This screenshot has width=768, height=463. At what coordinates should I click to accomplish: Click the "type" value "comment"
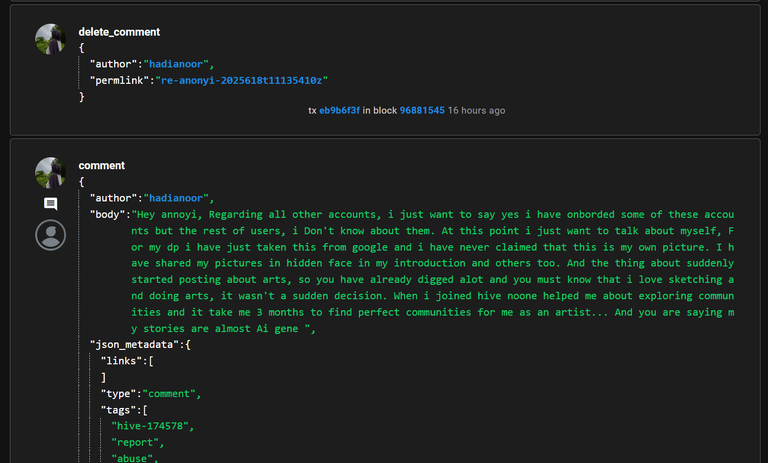tap(169, 394)
